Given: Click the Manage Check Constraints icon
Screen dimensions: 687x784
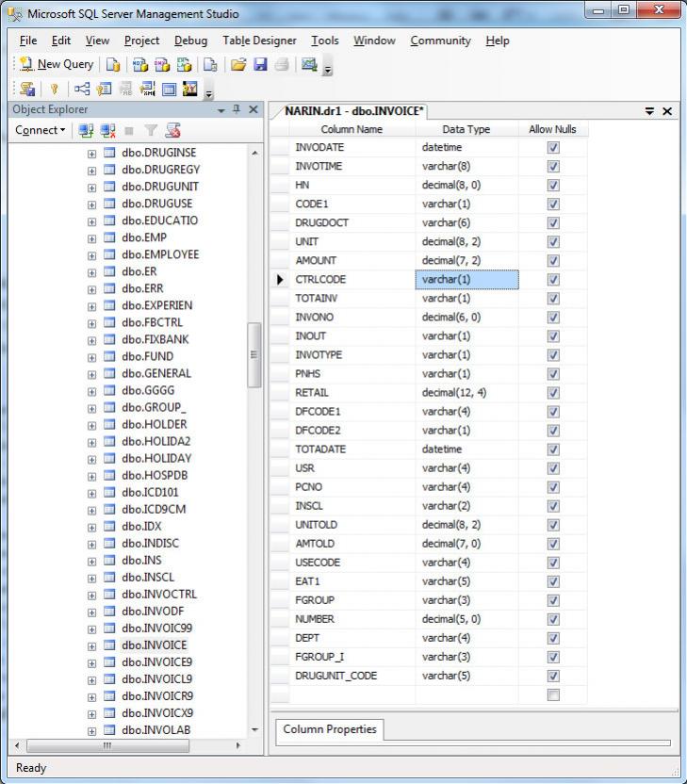Looking at the screenshot, I should (x=169, y=89).
